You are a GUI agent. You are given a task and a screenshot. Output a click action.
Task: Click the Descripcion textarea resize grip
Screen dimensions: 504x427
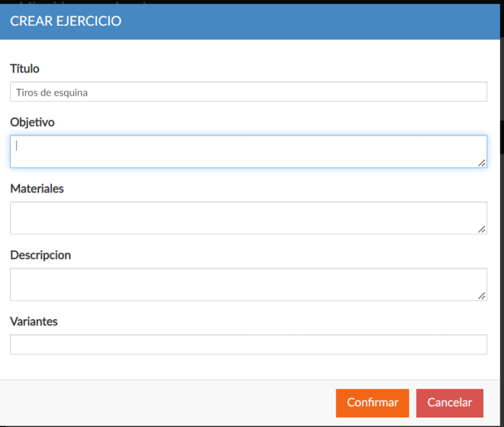[x=481, y=296]
